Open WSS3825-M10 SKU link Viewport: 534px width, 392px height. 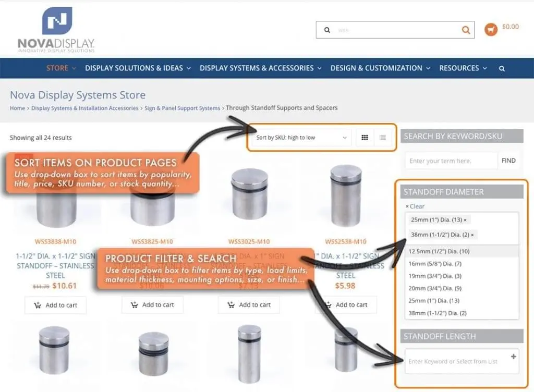(152, 241)
